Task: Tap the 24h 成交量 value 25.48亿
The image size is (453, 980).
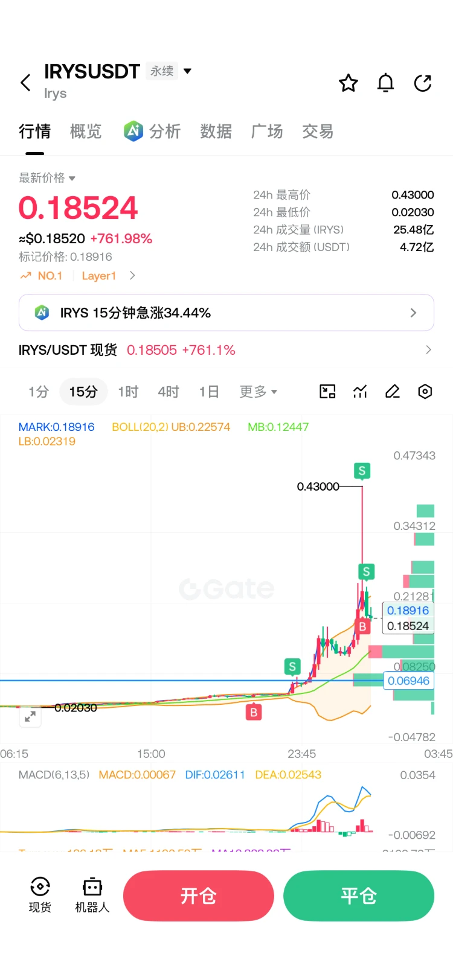Action: pos(413,229)
